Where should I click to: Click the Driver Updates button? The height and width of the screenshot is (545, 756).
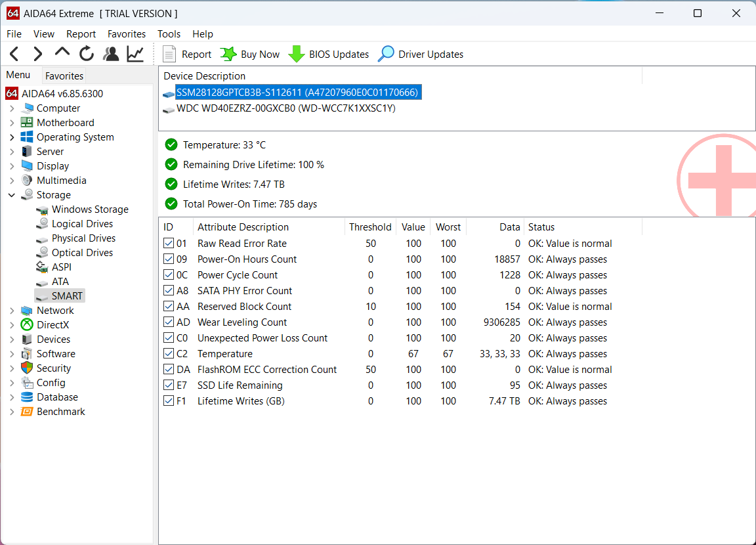click(x=420, y=54)
